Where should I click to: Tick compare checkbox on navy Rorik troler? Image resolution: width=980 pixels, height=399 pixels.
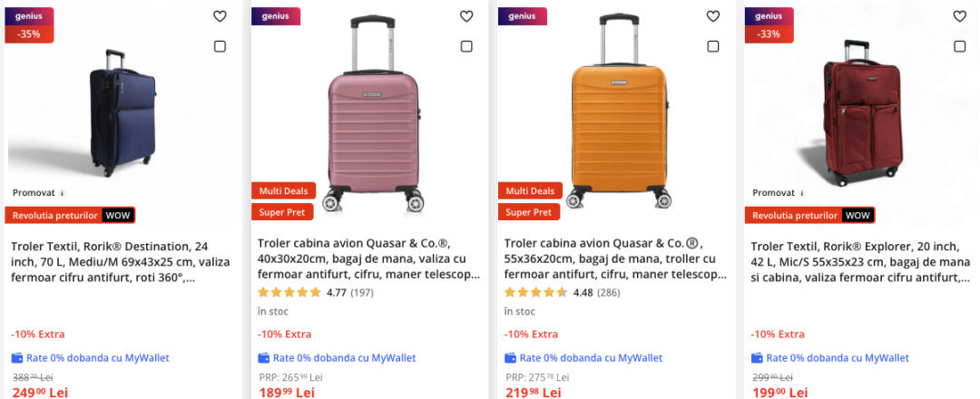[x=220, y=46]
